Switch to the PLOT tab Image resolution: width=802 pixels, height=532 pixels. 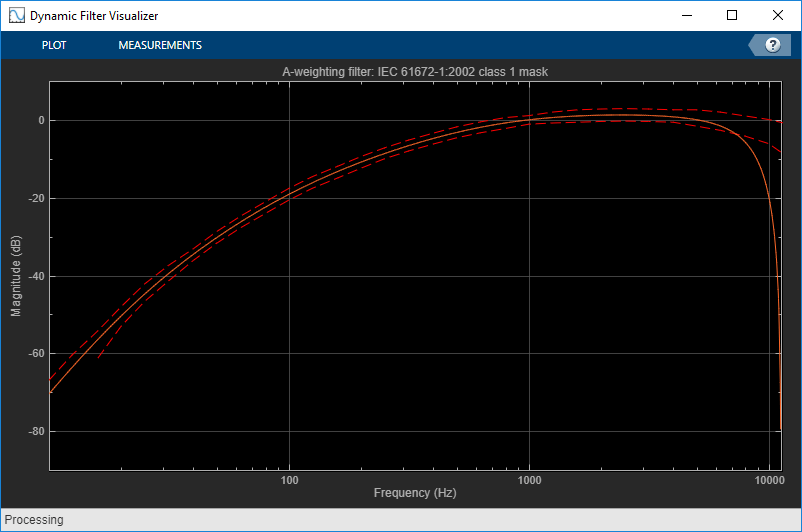point(54,45)
